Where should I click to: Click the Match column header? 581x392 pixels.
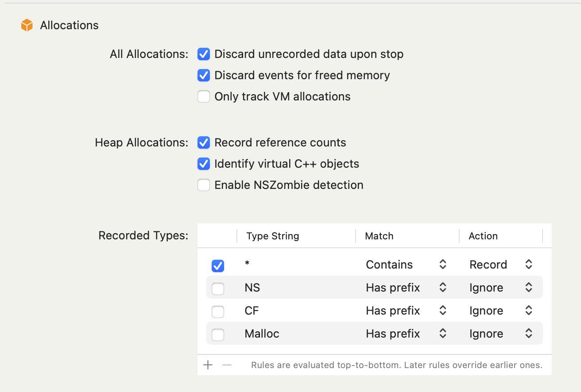(380, 236)
